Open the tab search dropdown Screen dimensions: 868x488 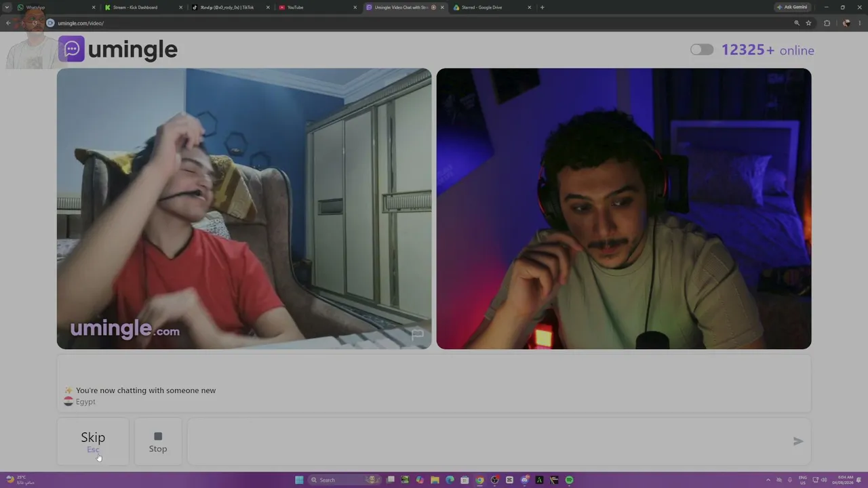click(x=7, y=7)
